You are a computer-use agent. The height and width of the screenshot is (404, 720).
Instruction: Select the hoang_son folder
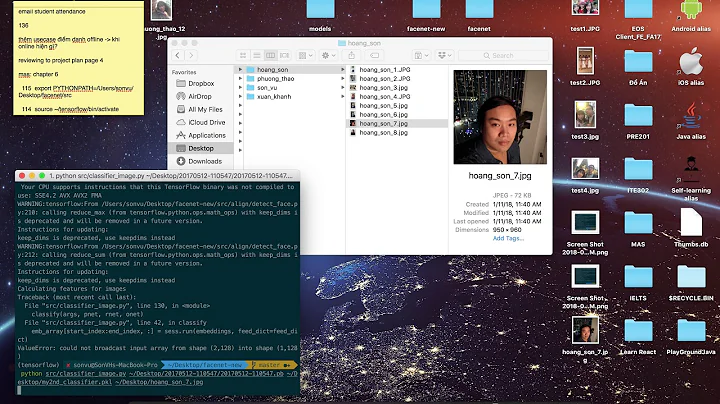273,69
